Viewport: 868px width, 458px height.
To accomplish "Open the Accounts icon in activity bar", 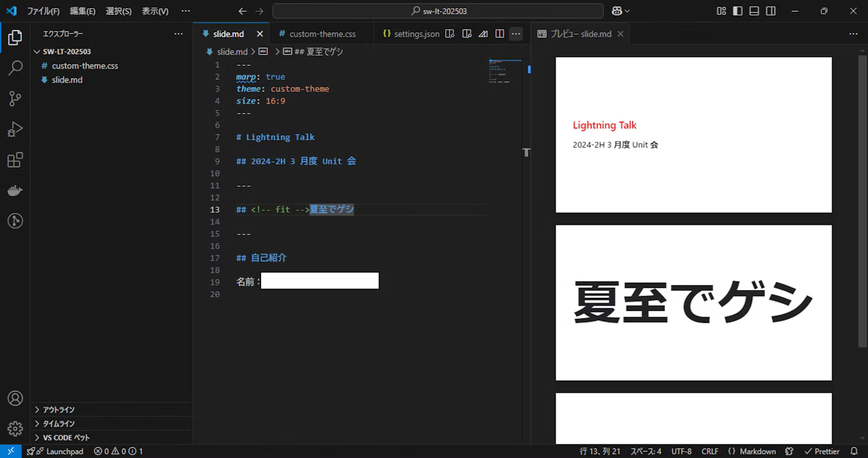I will tap(15, 398).
